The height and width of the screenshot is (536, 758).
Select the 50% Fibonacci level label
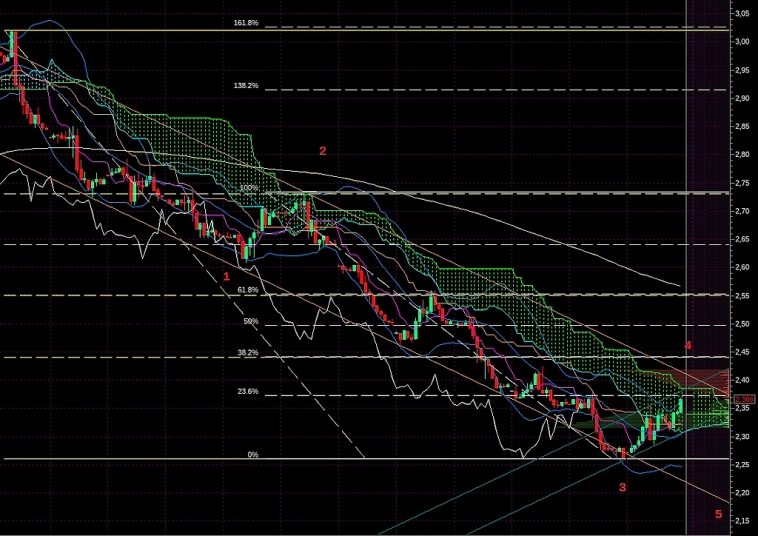point(251,321)
